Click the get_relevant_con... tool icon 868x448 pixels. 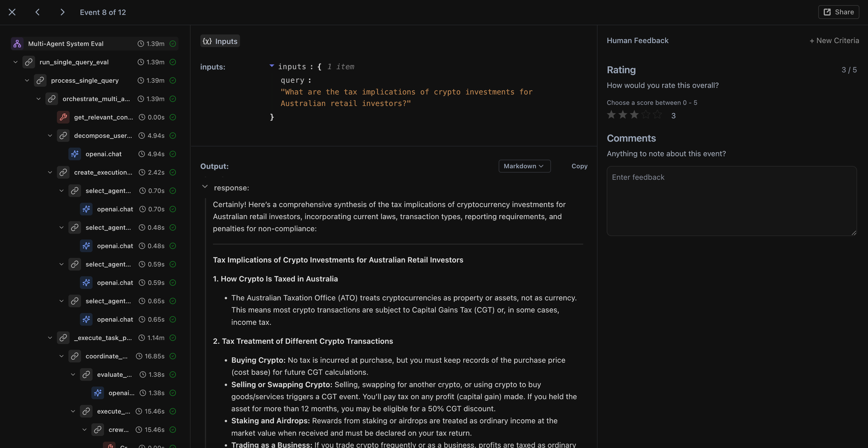pyautogui.click(x=63, y=117)
